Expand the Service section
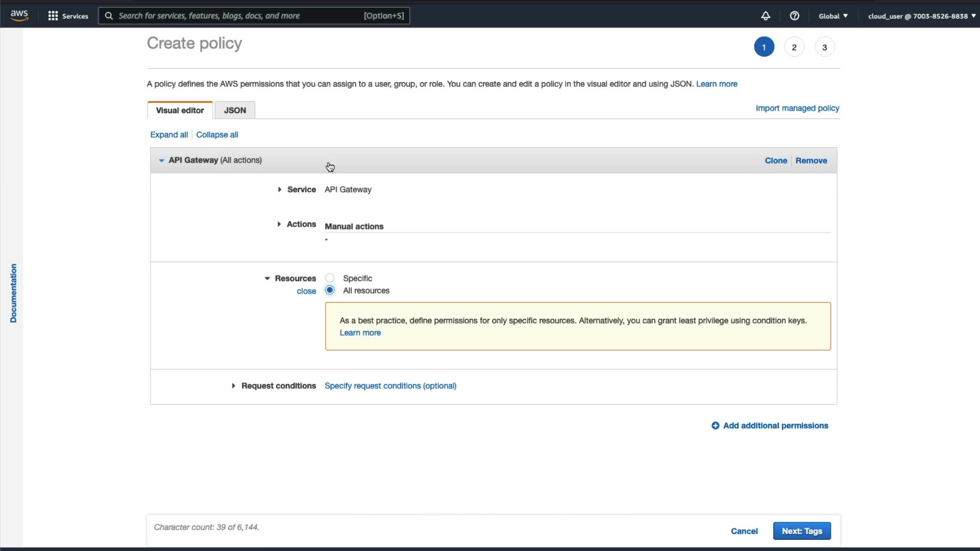This screenshot has height=551, width=980. [280, 189]
